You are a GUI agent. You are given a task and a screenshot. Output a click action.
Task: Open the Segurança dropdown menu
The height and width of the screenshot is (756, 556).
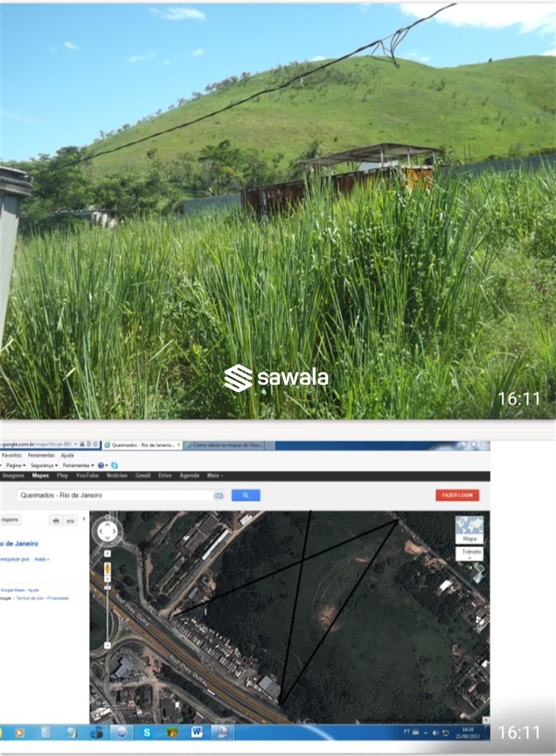click(43, 465)
